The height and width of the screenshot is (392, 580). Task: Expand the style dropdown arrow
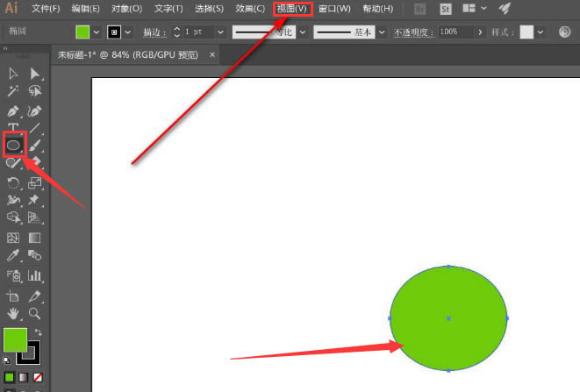541,32
